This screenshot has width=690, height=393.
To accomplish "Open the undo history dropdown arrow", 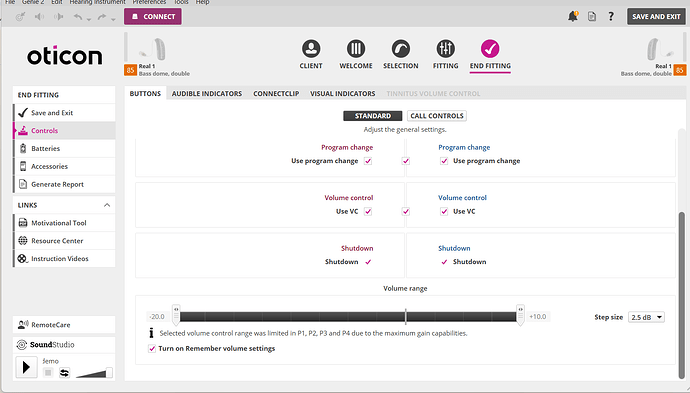I will click(x=89, y=19).
